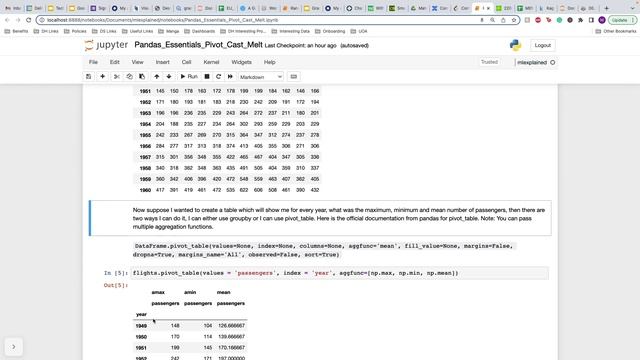Open the UOA bookmarks folder
640x360 pixels.
(359, 31)
